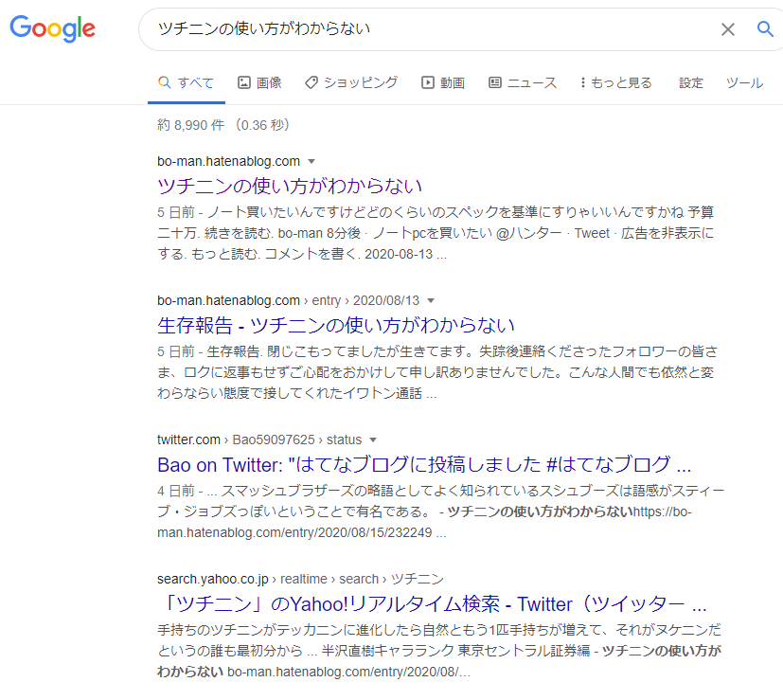Click snippet text starting 5 日前 - ノート買いたい
This screenshot has width=783, height=700.
(x=436, y=233)
